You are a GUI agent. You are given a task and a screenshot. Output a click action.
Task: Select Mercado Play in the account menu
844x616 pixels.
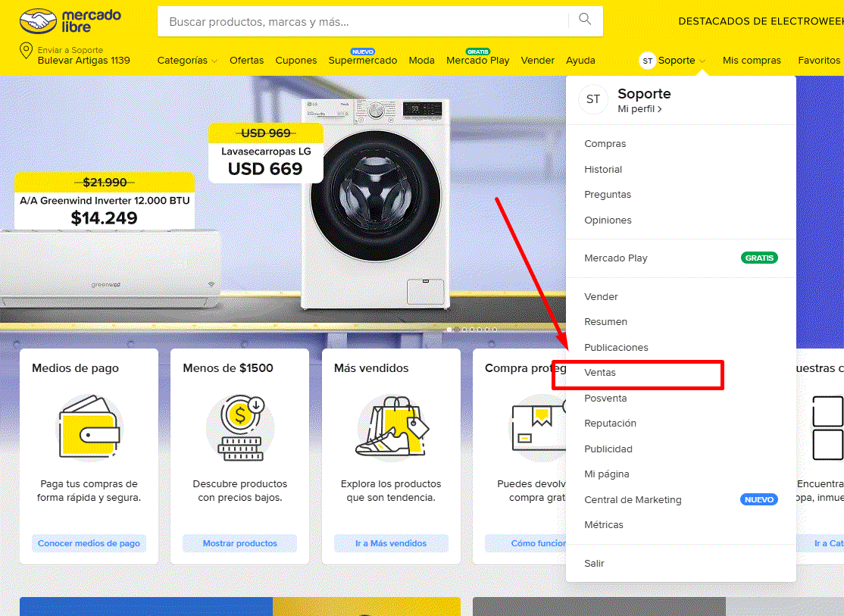pos(616,258)
